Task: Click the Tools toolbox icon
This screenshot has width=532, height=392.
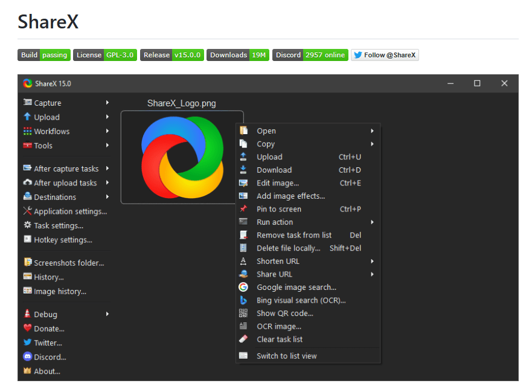Action: click(28, 145)
